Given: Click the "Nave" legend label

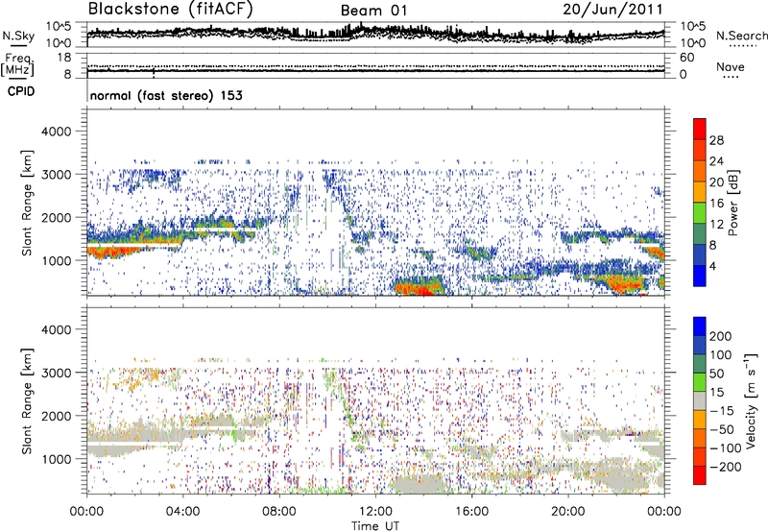Looking at the screenshot, I should pos(731,67).
